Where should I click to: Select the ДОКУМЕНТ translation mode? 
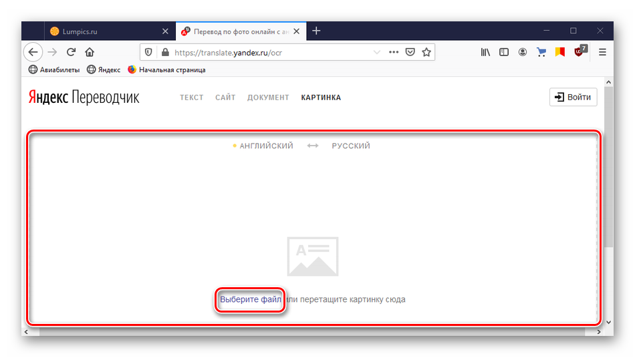(x=268, y=98)
